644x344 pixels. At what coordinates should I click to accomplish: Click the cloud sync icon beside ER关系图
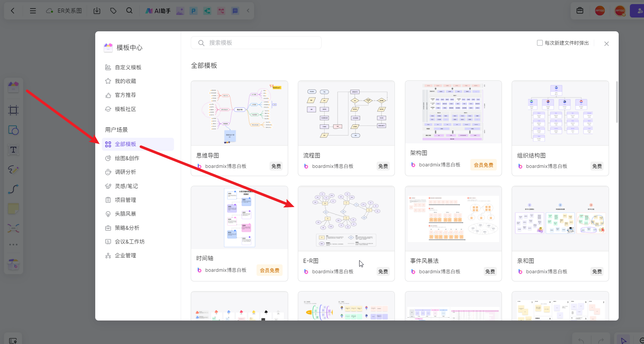[x=49, y=11]
